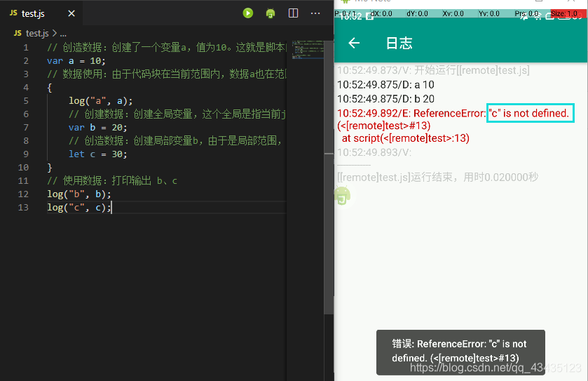
Task: Click the 日志 title in phone header
Action: tap(399, 44)
